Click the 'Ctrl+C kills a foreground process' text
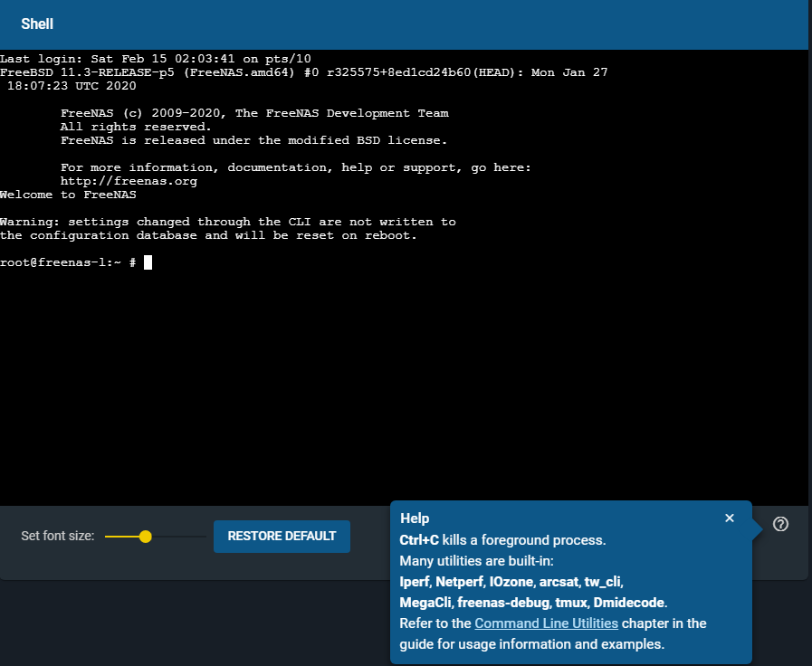The image size is (812, 666). [502, 540]
